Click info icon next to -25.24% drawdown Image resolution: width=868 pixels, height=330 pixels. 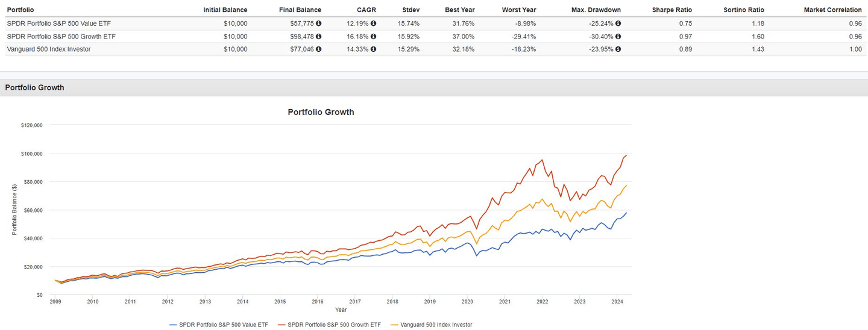(618, 23)
